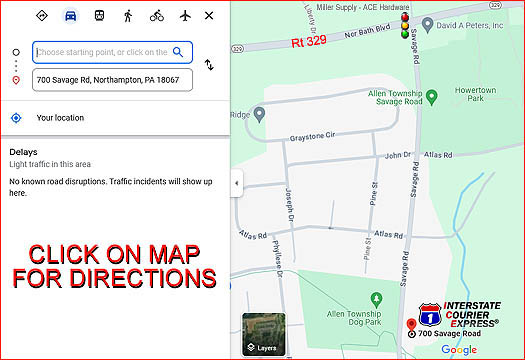The height and width of the screenshot is (360, 525).
Task: Click the origin circle icon beside start field
Action: click(16, 52)
